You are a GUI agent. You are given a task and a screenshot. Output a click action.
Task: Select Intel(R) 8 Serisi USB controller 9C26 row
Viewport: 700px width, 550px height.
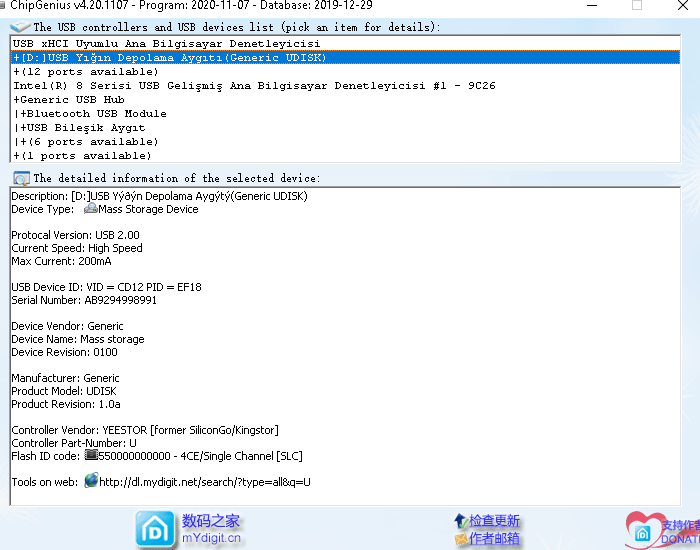pos(345,85)
